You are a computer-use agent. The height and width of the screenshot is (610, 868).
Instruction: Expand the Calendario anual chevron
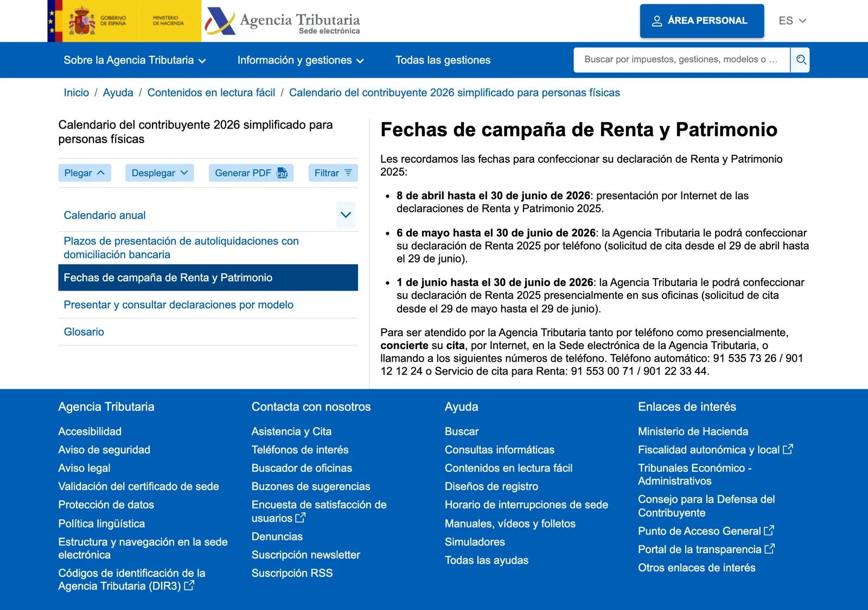(346, 215)
